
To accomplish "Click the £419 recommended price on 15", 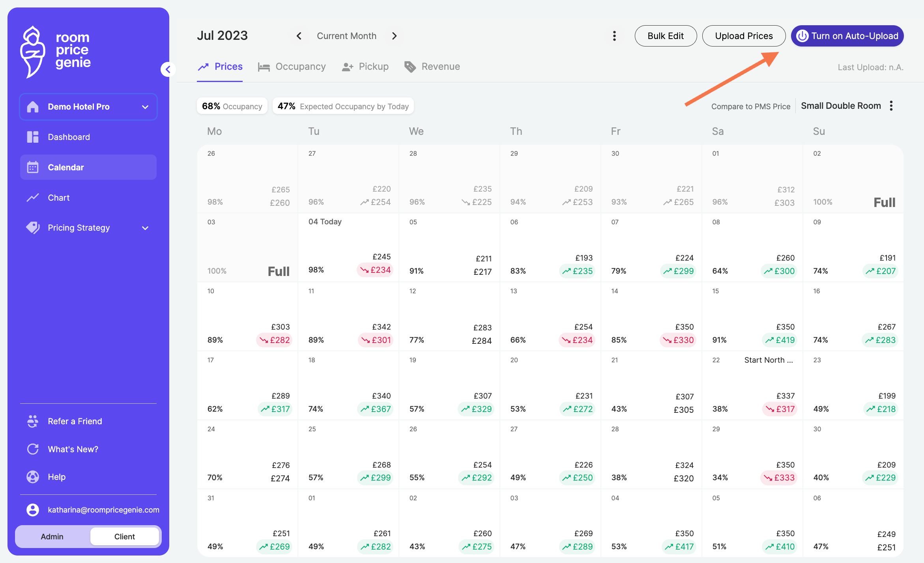I will pos(780,340).
